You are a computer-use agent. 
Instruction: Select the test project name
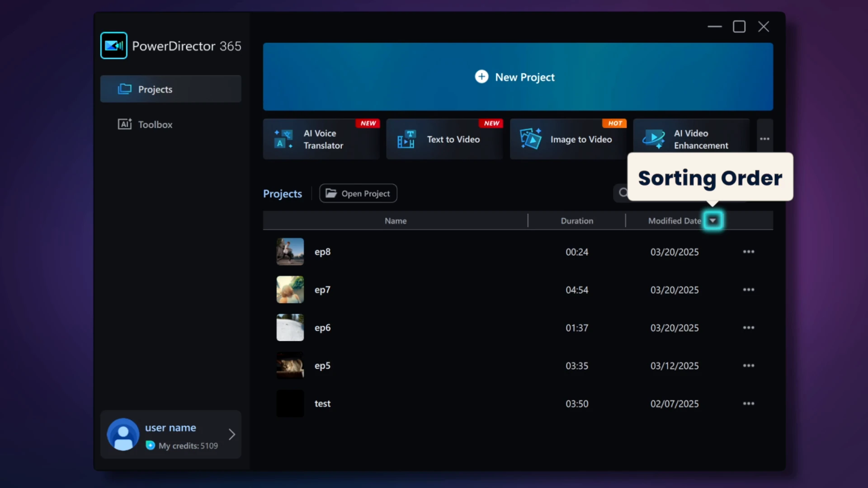(x=322, y=404)
